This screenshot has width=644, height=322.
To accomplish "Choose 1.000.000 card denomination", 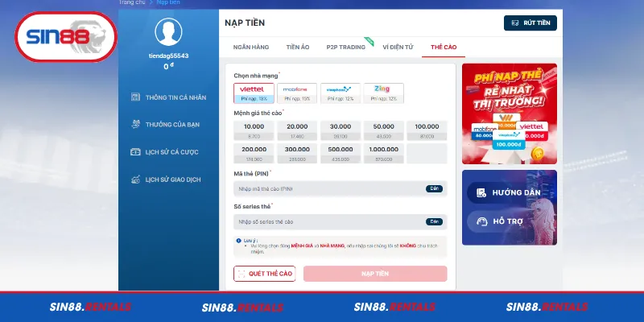I will coord(384,154).
